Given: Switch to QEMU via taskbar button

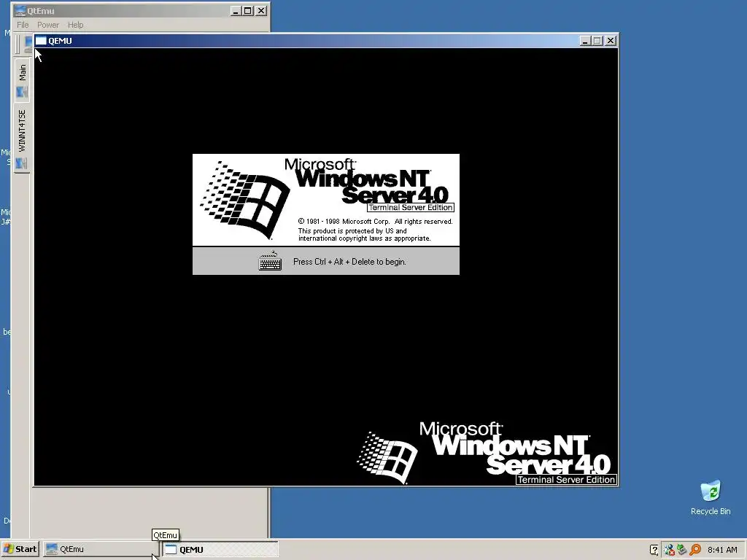Looking at the screenshot, I should point(220,549).
